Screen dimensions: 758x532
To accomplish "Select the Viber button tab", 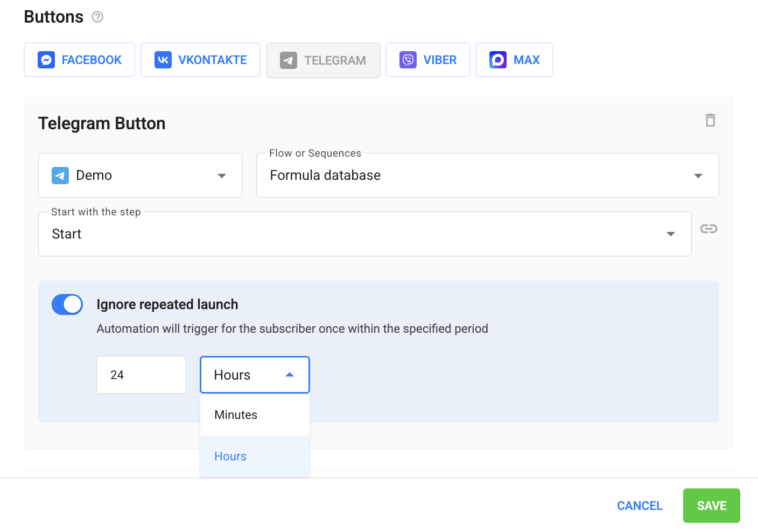I will pyautogui.click(x=428, y=60).
